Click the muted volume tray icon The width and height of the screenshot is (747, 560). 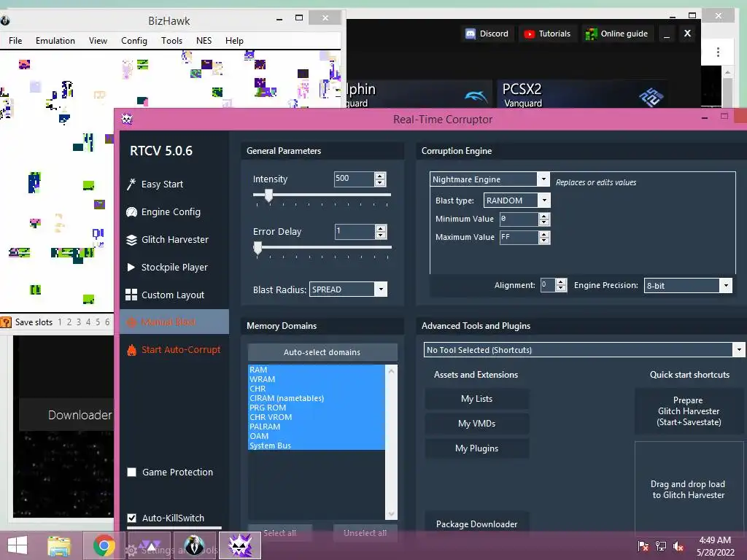pyautogui.click(x=678, y=545)
